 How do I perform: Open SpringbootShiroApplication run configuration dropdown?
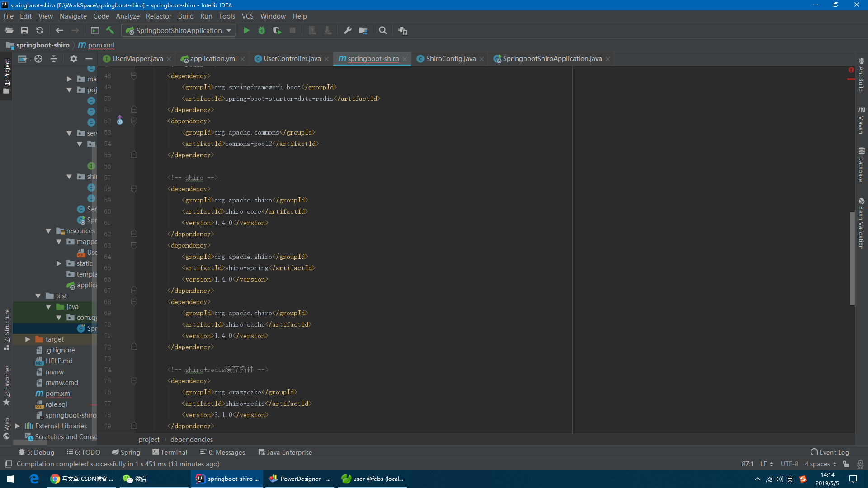coord(179,31)
